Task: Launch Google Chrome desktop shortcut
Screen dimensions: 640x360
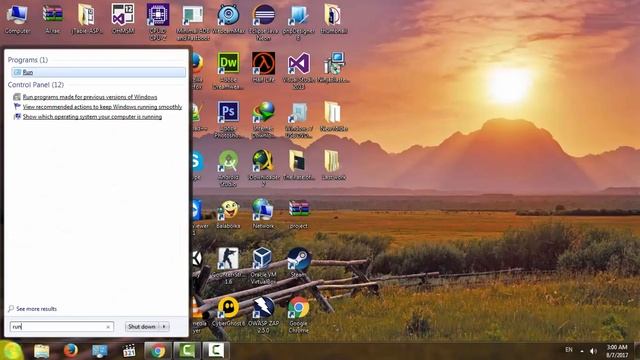Action: click(x=298, y=314)
